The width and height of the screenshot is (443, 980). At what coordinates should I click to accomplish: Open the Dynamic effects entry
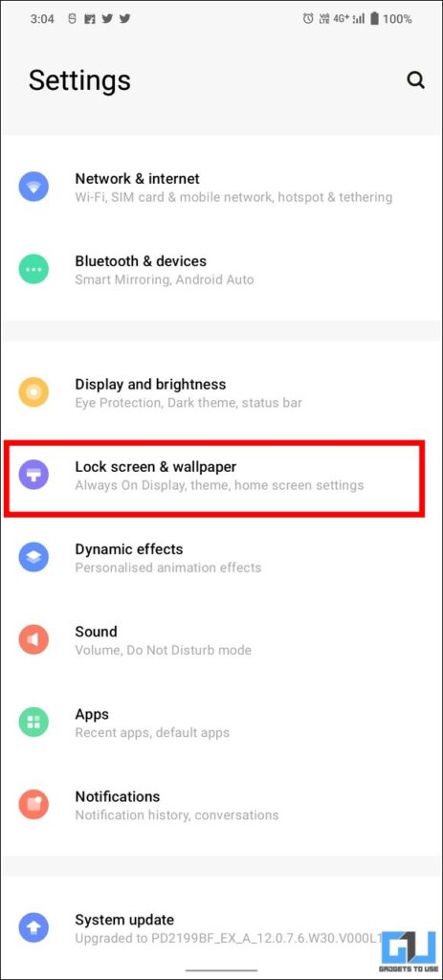click(221, 558)
